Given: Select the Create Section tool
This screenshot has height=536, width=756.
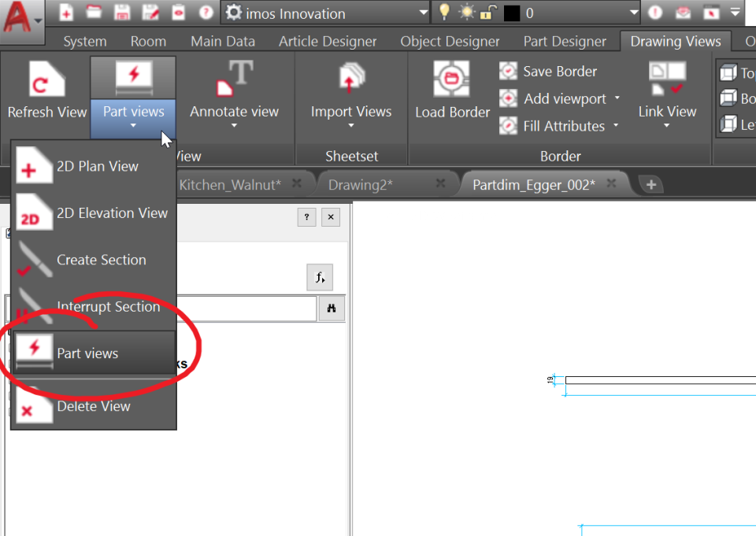Looking at the screenshot, I should (x=102, y=260).
